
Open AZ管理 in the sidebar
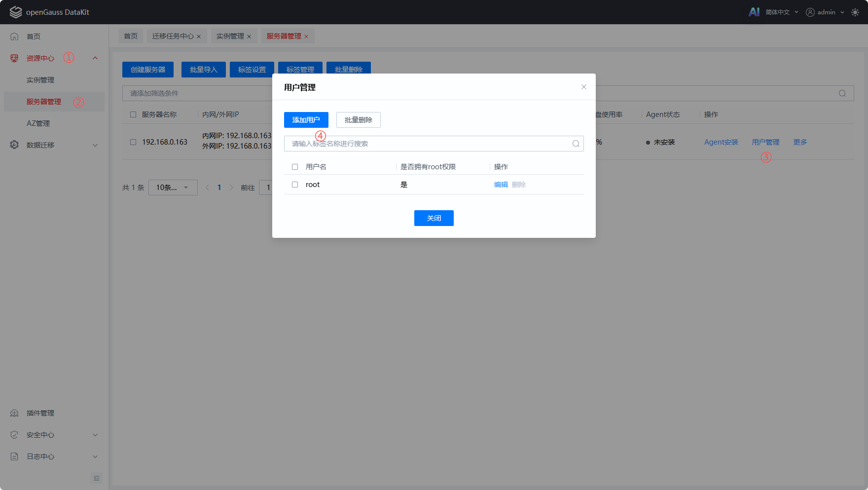pos(38,123)
